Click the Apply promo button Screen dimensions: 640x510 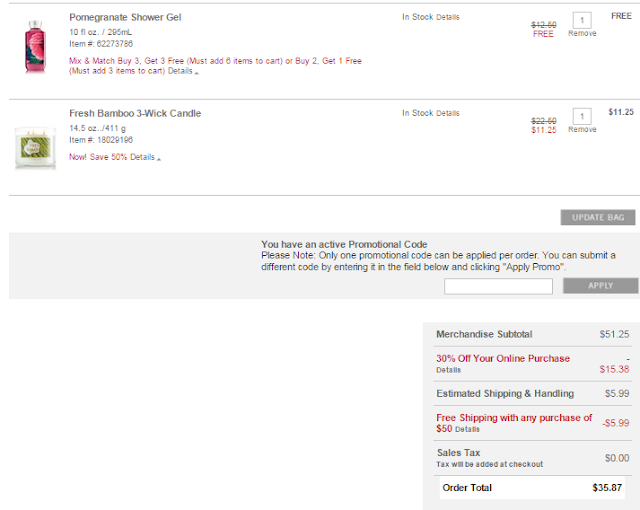point(600,286)
